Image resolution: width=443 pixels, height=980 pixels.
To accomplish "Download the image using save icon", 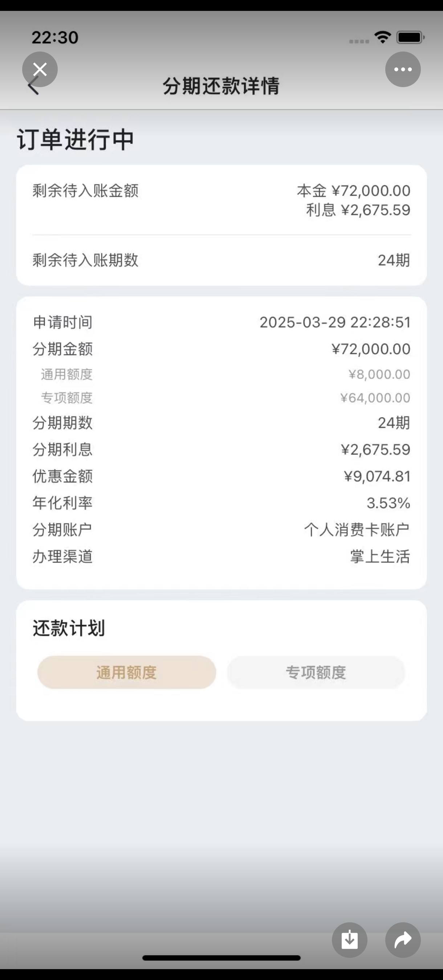I will point(350,940).
